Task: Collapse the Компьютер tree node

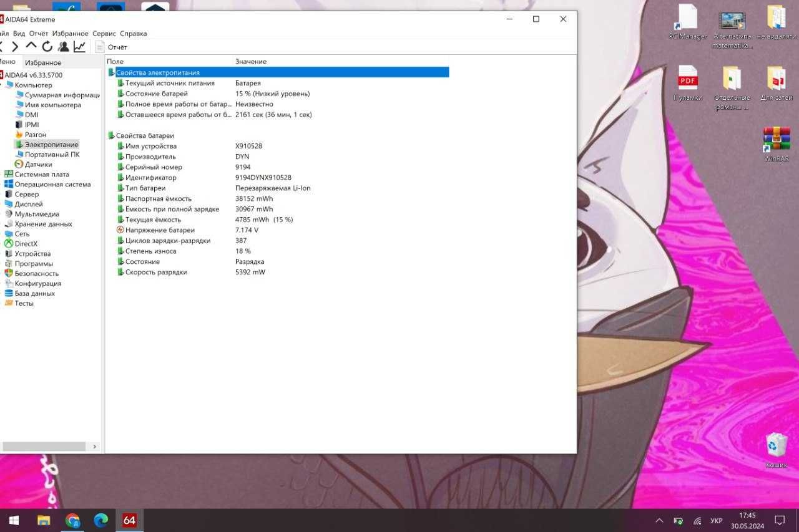Action: (2, 85)
